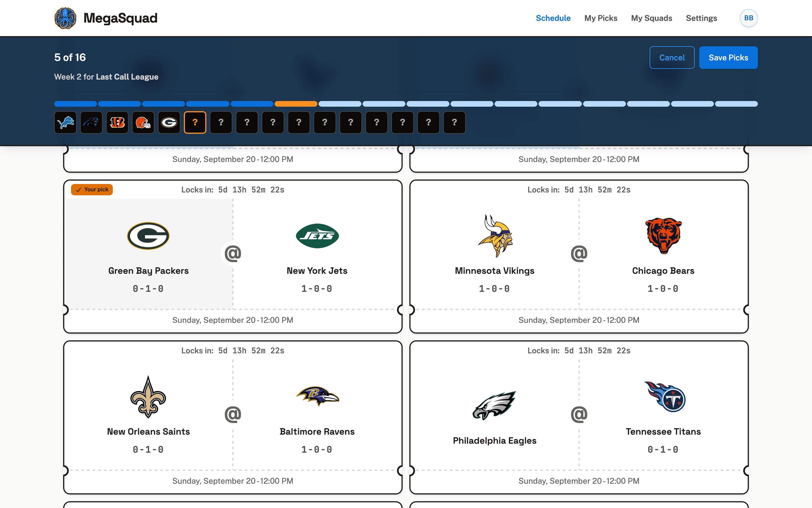This screenshot has height=508, width=812.
Task: Open My Squads page
Action: coord(652,18)
